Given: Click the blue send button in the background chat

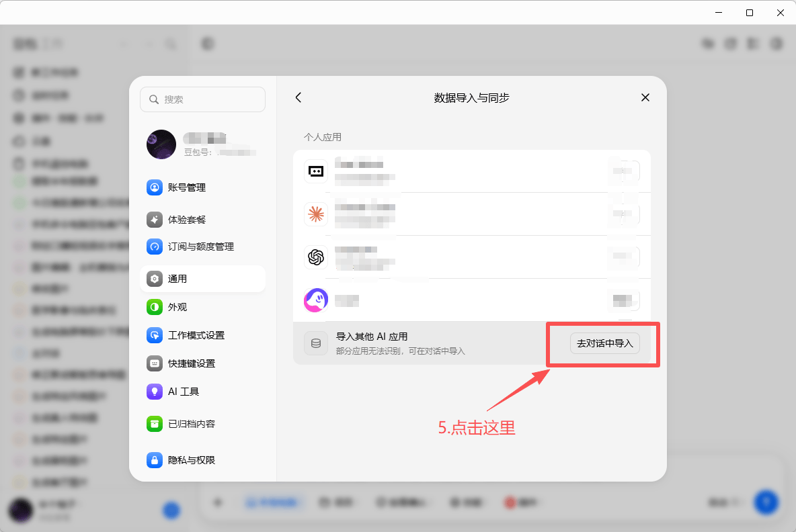Looking at the screenshot, I should click(x=766, y=502).
